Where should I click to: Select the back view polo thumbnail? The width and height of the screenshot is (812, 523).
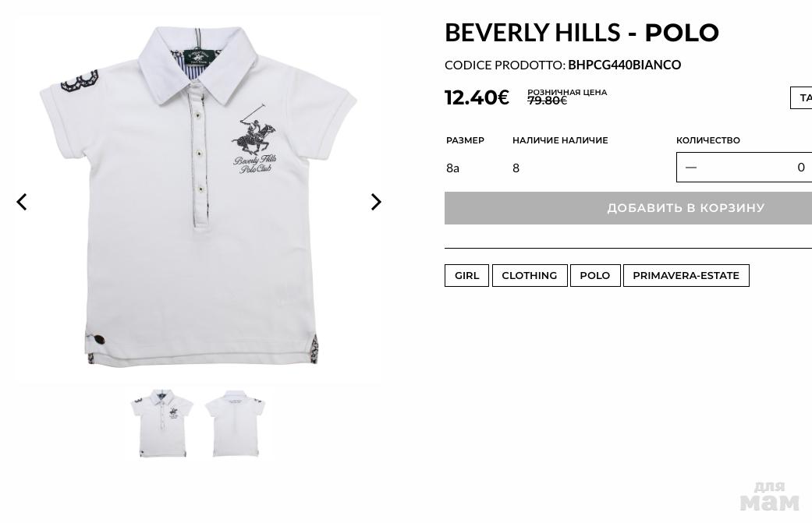pyautogui.click(x=235, y=423)
